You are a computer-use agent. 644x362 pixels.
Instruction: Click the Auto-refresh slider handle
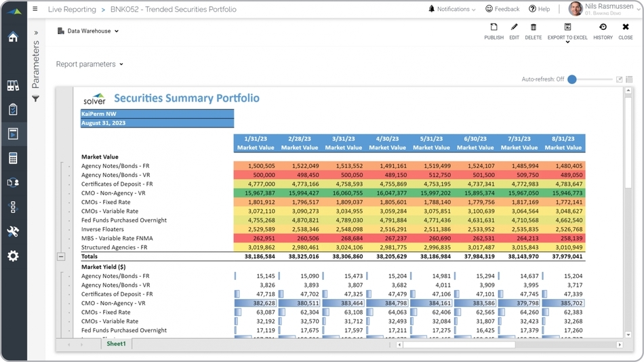[572, 79]
